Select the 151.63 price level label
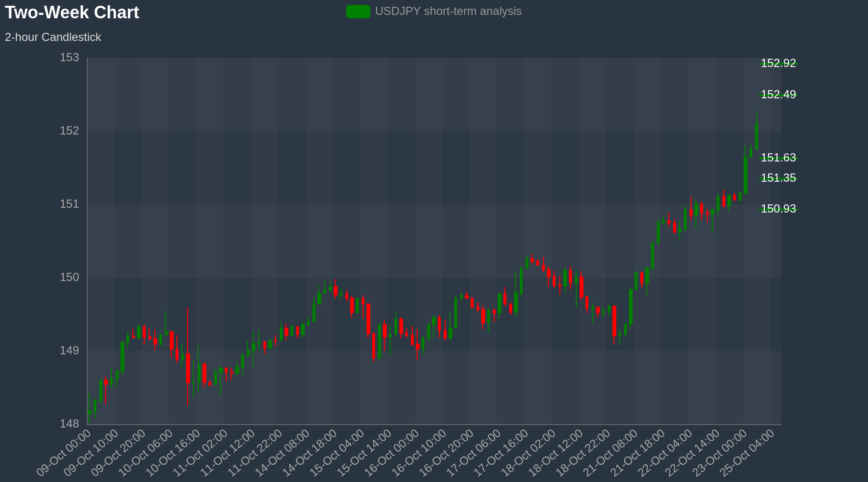The width and height of the screenshot is (868, 482). (x=778, y=158)
